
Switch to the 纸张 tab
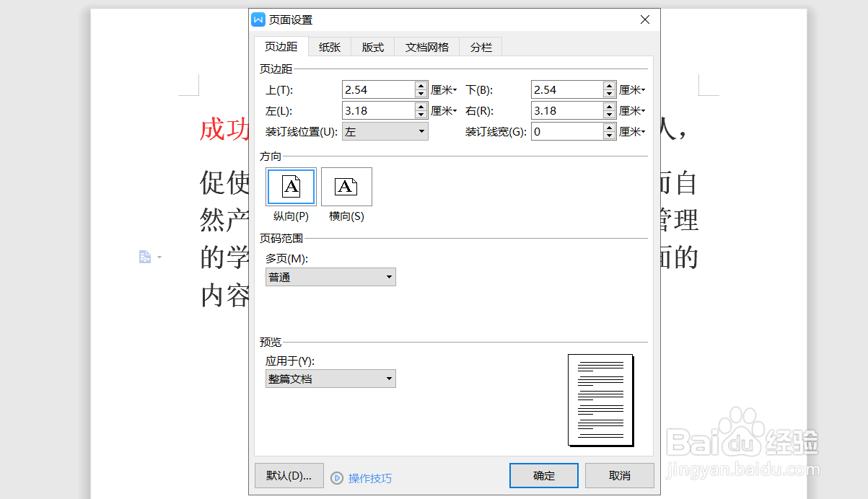click(329, 46)
